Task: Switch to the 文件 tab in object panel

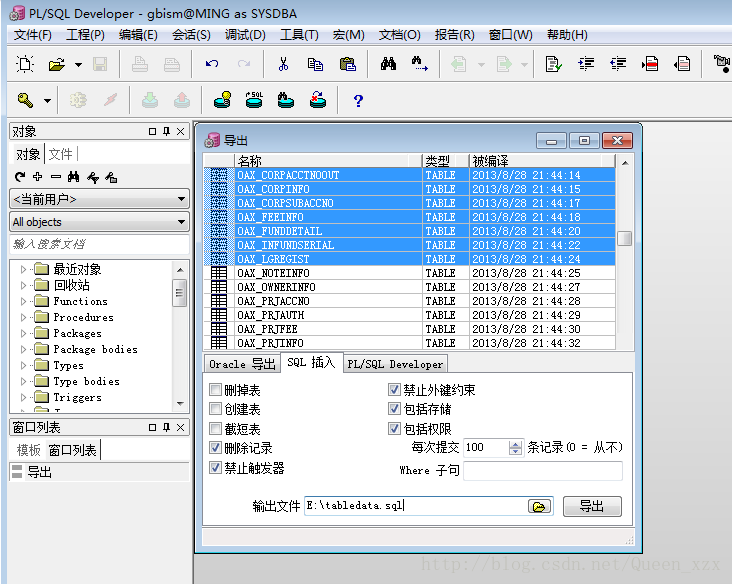Action: [61, 154]
